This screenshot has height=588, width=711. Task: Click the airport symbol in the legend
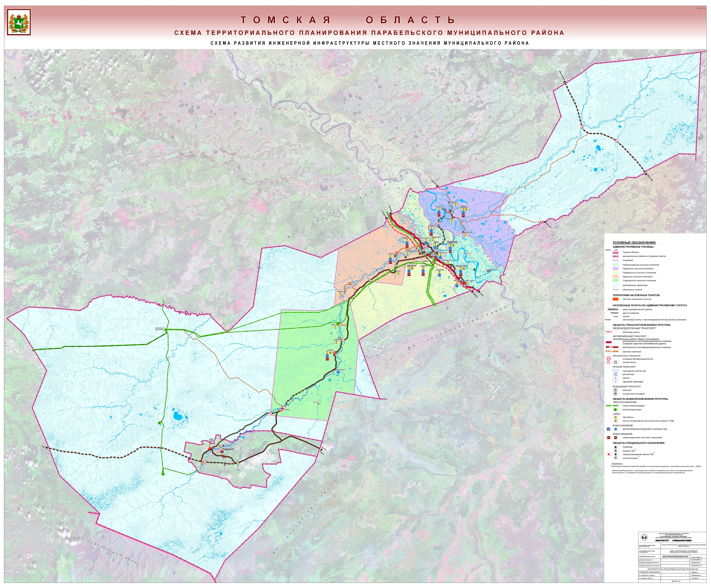point(616,390)
